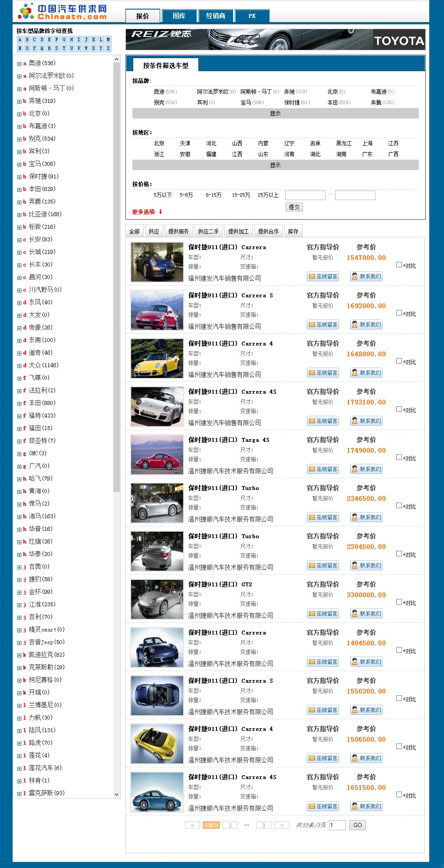The height and width of the screenshot is (868, 444).
Task: Switch to the 图库 tab
Action: [x=179, y=16]
